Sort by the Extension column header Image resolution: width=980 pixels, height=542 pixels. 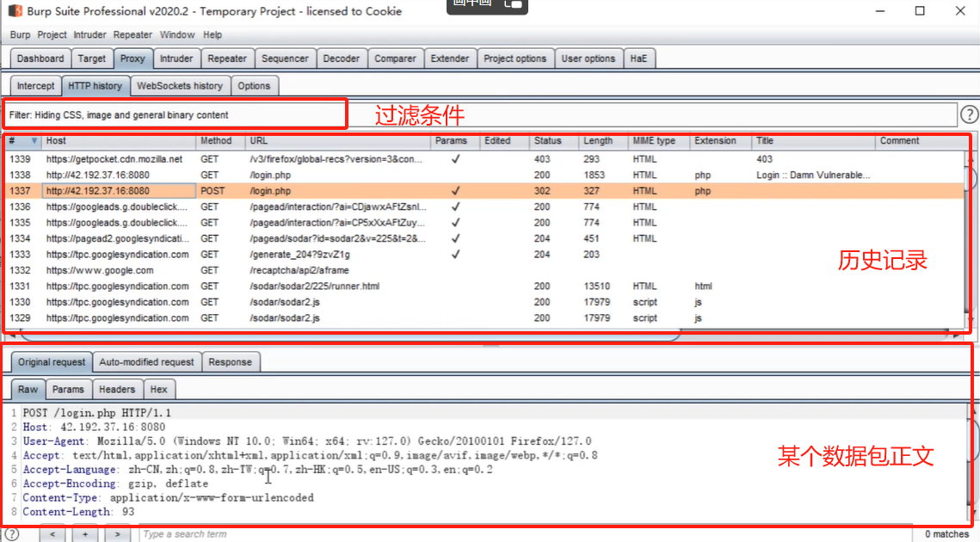point(721,141)
